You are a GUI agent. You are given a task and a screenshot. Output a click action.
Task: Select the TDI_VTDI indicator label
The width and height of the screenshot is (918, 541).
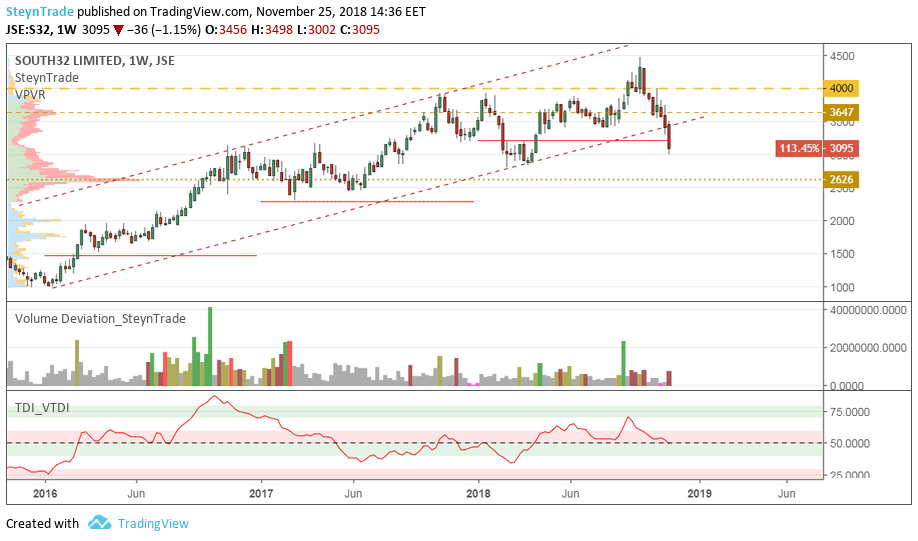42,407
